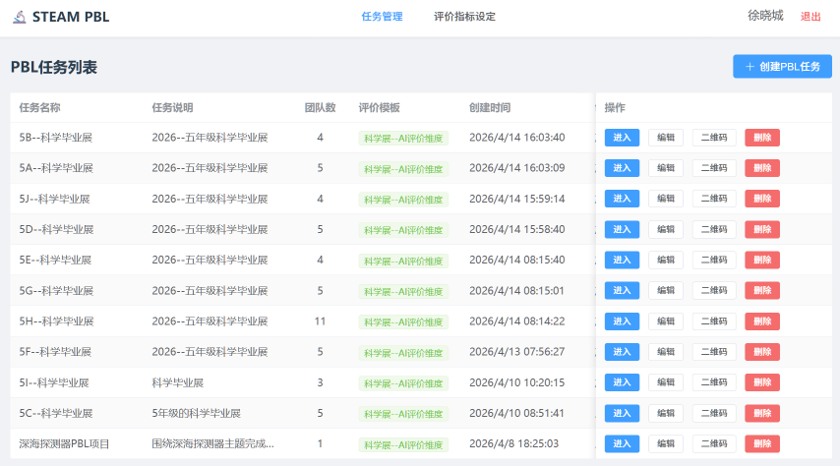Enter the 5A--科学毕业展 task
This screenshot has width=840, height=466.
click(622, 168)
